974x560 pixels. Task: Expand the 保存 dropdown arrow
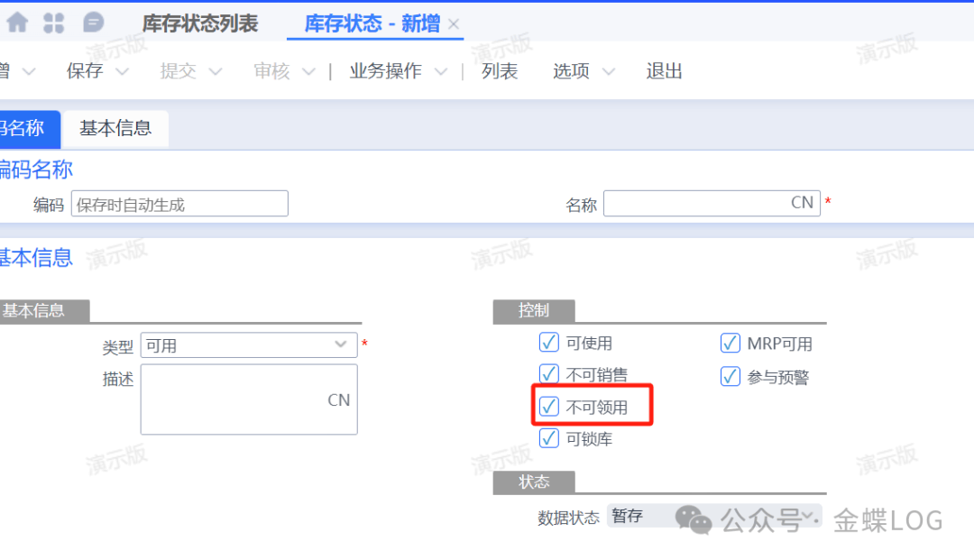(122, 71)
